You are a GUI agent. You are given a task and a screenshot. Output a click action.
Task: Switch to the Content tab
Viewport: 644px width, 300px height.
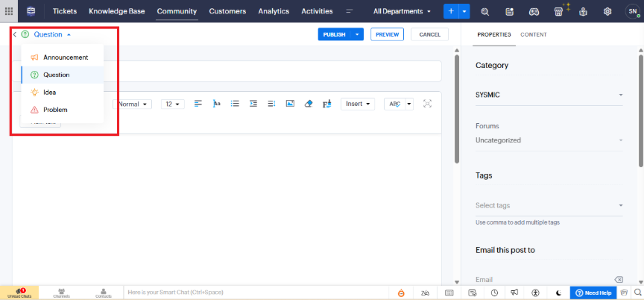(533, 34)
